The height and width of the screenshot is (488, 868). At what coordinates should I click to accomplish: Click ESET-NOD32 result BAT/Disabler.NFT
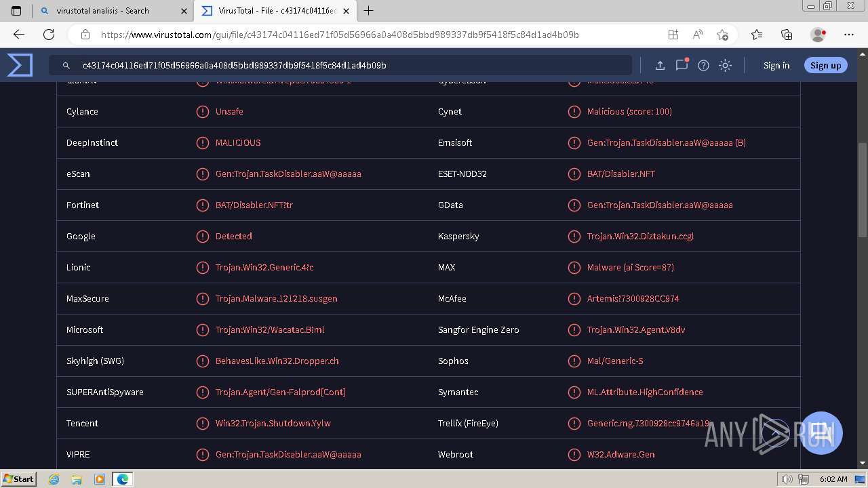click(621, 174)
